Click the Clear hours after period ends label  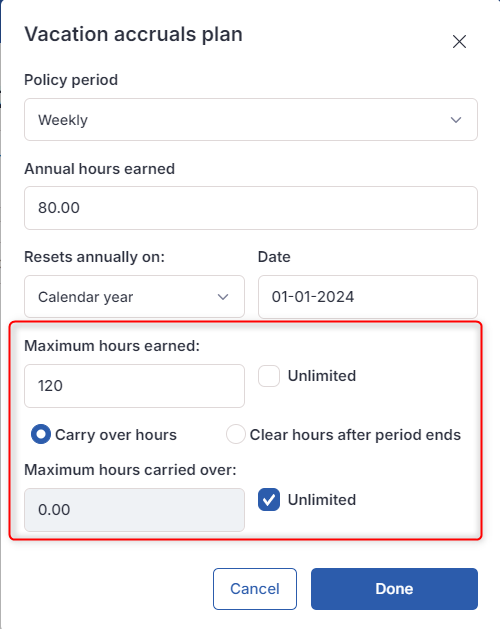(355, 435)
